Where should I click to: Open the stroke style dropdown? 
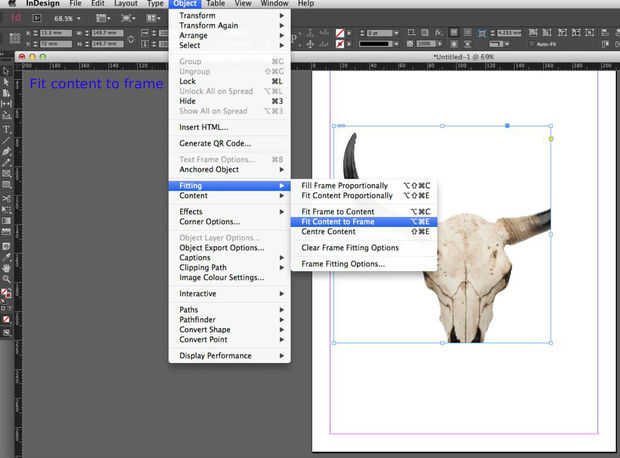point(396,44)
